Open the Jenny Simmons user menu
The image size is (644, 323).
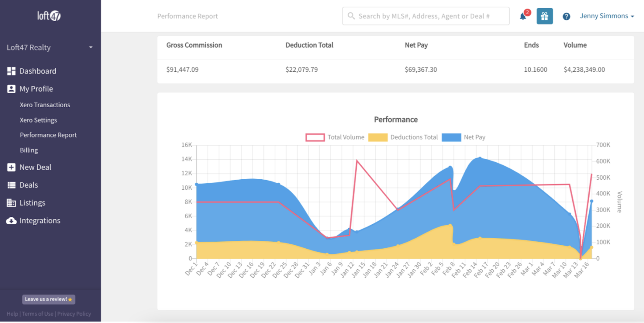(607, 16)
